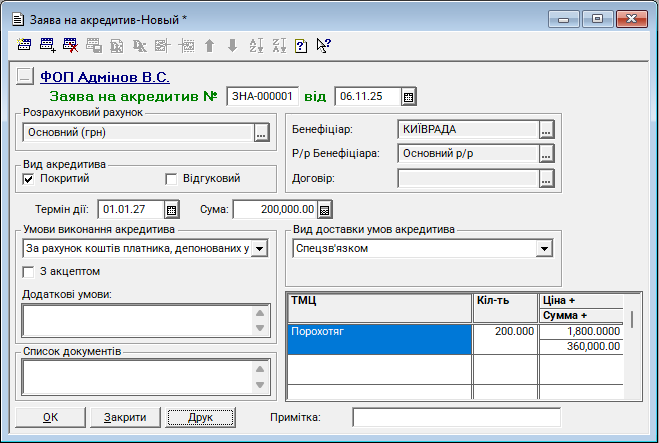Viewport: 659px width, 443px height.
Task: Click the What's This pointer help icon
Action: [323, 45]
